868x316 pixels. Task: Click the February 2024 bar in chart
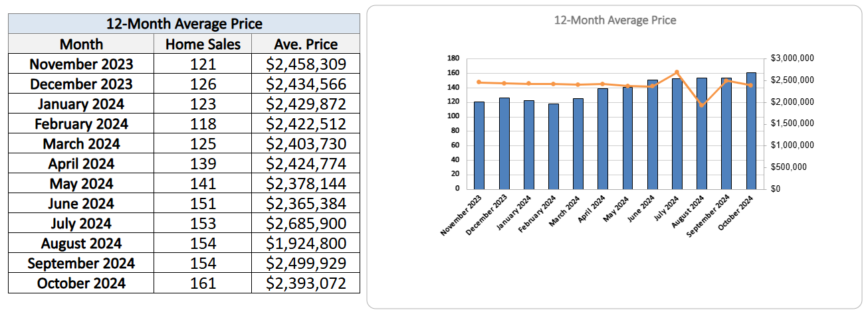point(553,146)
